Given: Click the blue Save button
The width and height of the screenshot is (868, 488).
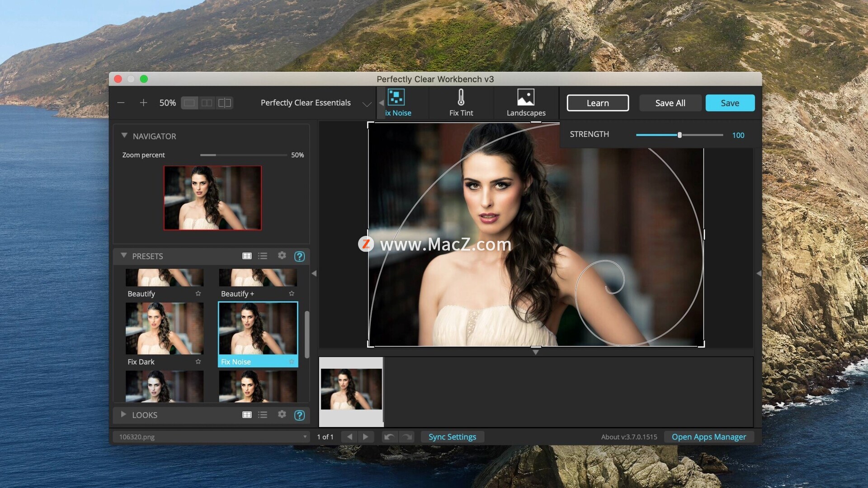Looking at the screenshot, I should pos(730,103).
